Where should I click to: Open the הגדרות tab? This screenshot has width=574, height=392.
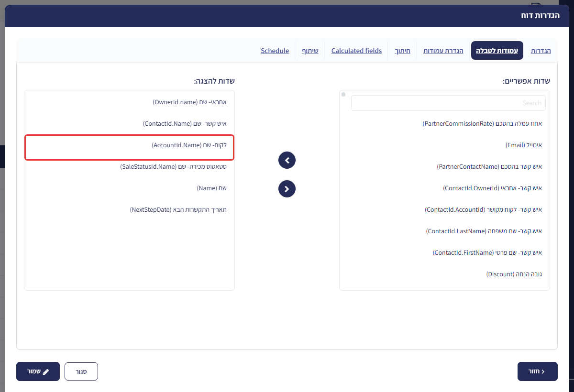click(x=541, y=51)
